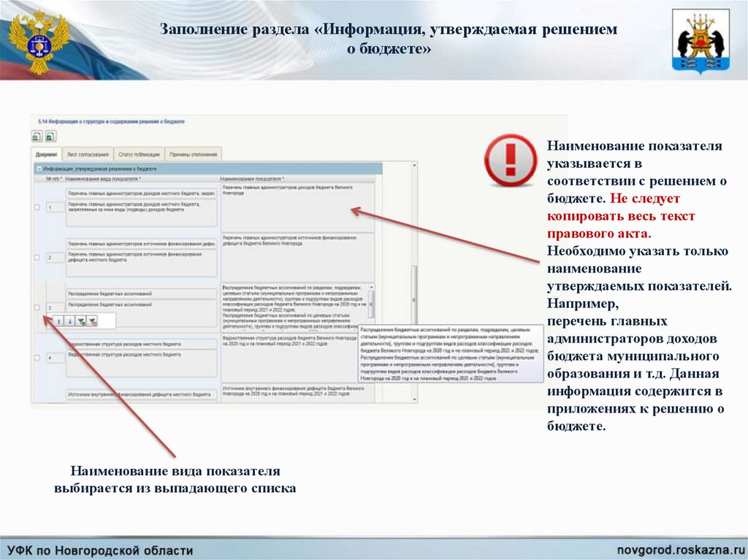Click the remove filter funnel icon
The width and height of the screenshot is (748, 560).
(92, 321)
